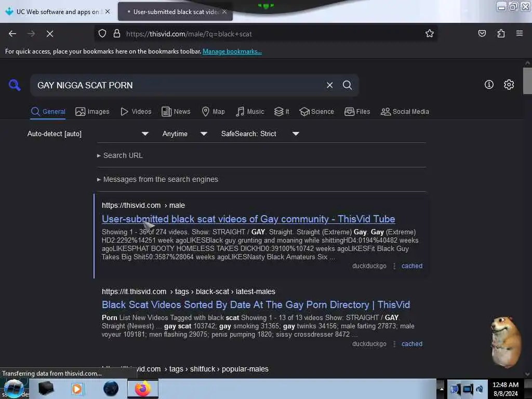The image size is (532, 399).
Task: Switch to the News tab
Action: (176, 112)
